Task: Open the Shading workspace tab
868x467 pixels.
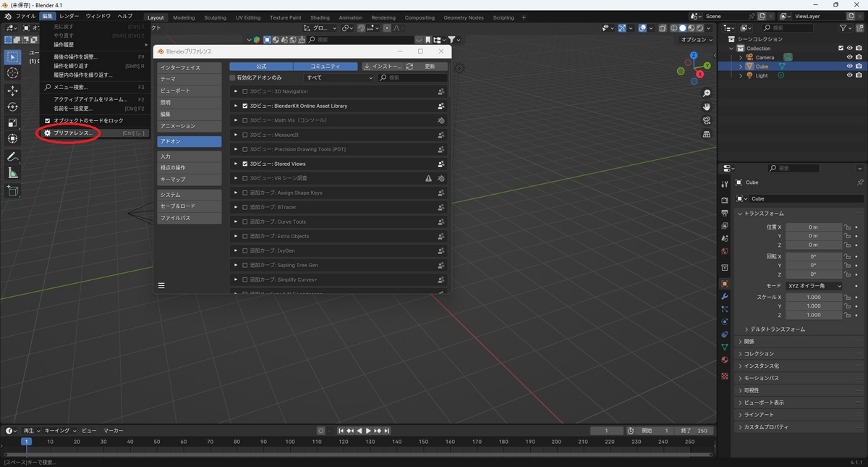Action: click(x=320, y=17)
